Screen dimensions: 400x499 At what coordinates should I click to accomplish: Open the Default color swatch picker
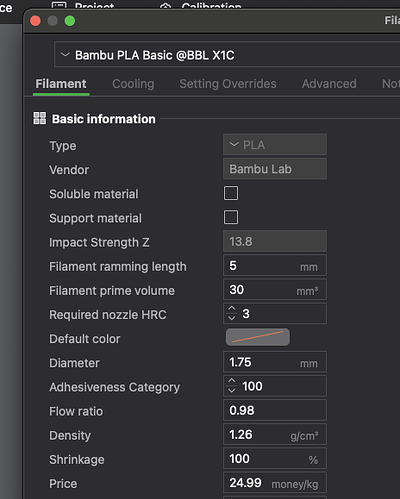[x=258, y=337]
